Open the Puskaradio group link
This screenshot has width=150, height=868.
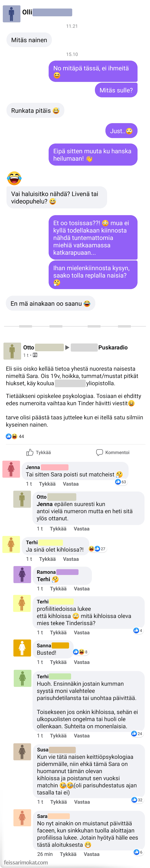click(x=113, y=347)
